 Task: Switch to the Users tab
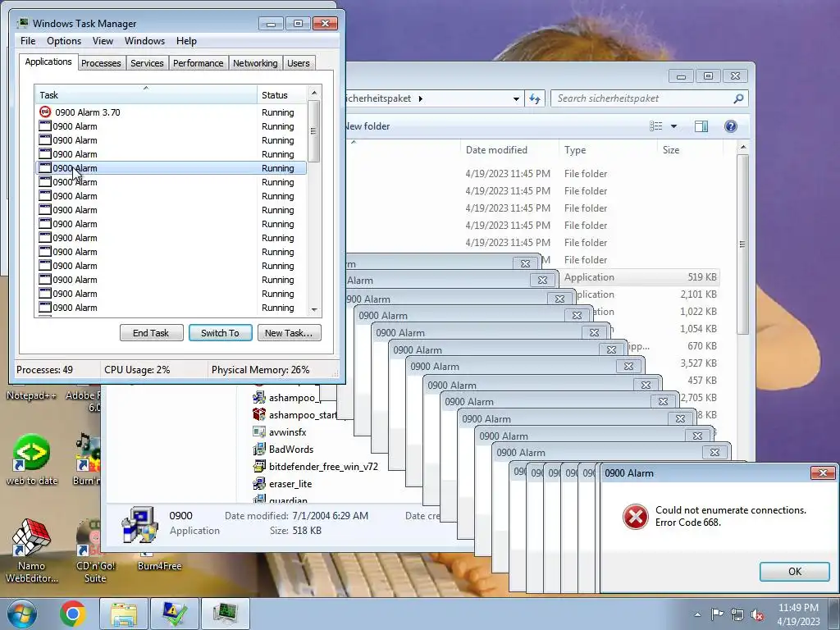[299, 63]
